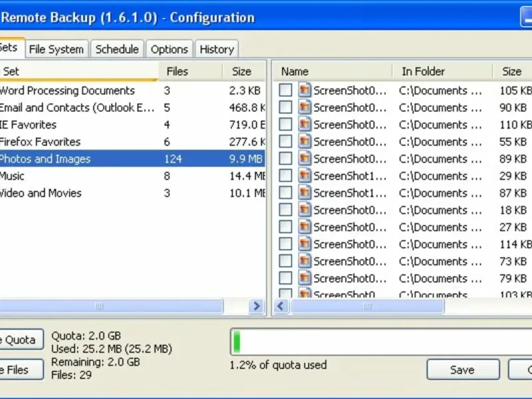The height and width of the screenshot is (399, 532).
Task: Click file icon in the 73 KB row
Action: (305, 261)
